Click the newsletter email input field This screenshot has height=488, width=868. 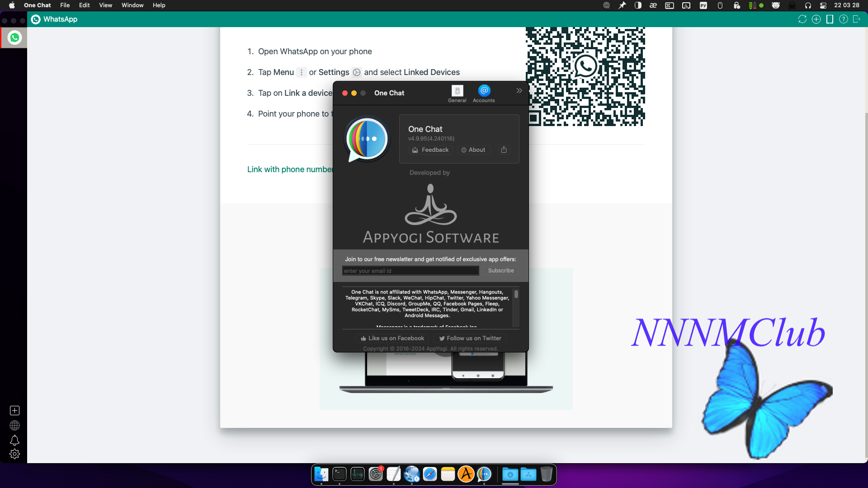pyautogui.click(x=410, y=271)
